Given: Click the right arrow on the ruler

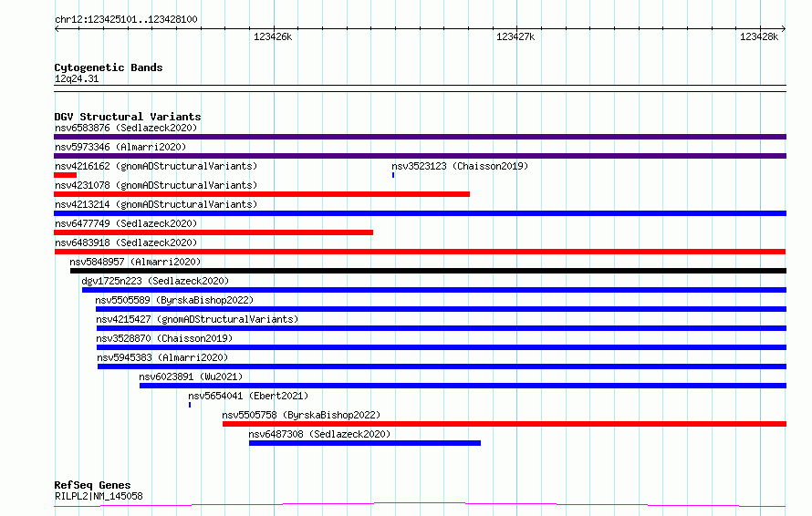Looking at the screenshot, I should tap(784, 29).
